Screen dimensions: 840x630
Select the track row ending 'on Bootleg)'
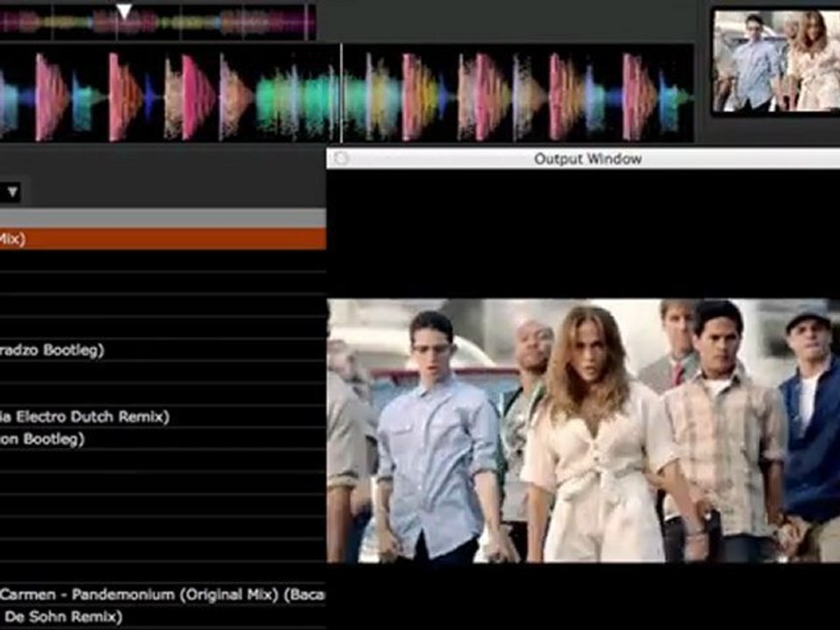(163, 438)
